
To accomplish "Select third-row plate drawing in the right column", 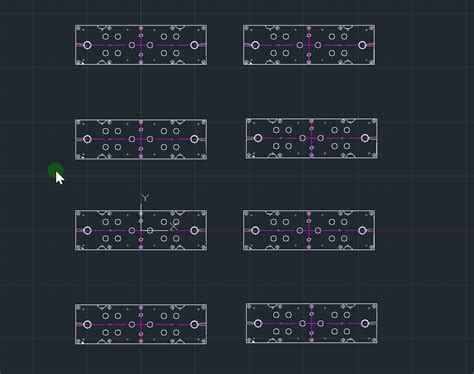I will tap(309, 230).
